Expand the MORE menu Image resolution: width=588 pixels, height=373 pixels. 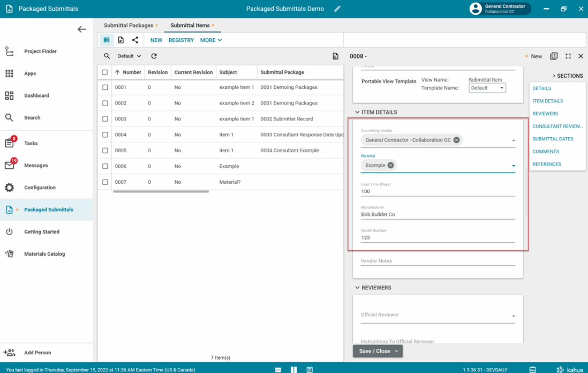(210, 40)
